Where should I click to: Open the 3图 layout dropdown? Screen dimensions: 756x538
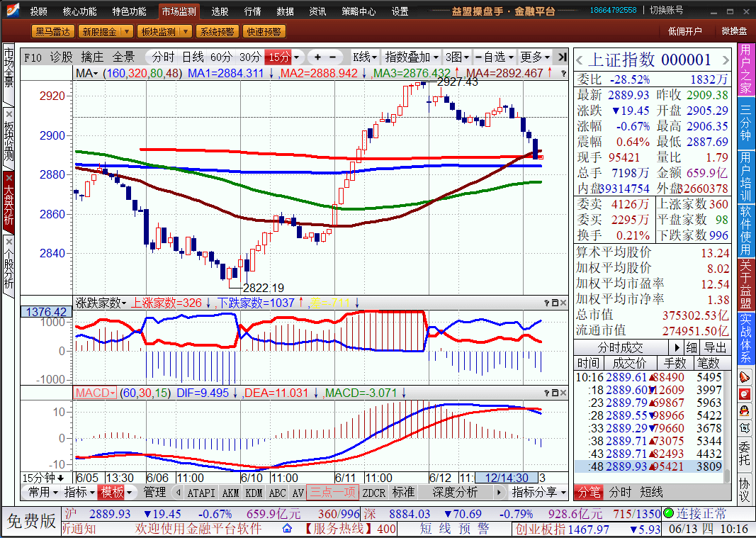coord(456,57)
